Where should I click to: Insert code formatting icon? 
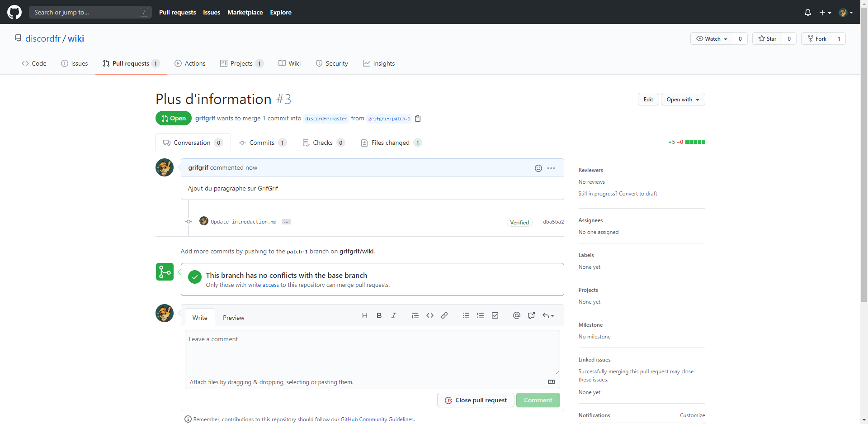(x=430, y=315)
